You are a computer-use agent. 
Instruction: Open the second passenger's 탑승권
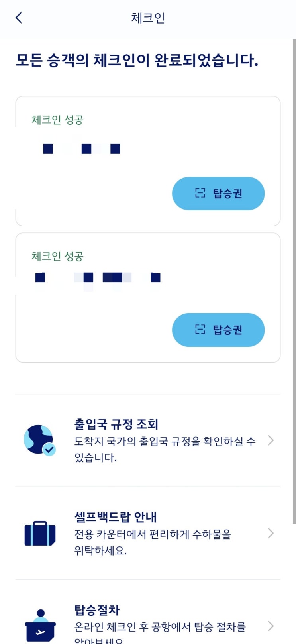click(x=218, y=330)
